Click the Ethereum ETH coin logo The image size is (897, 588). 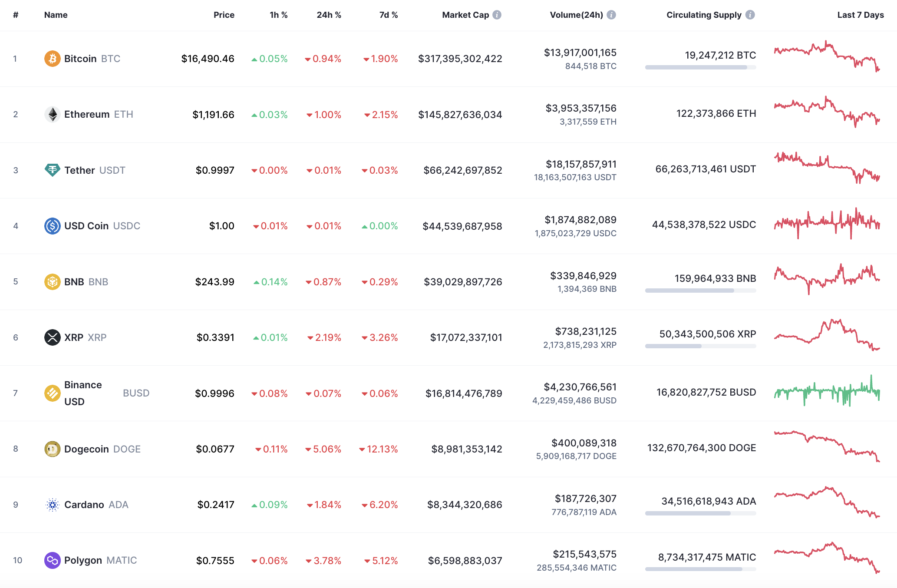pos(52,114)
